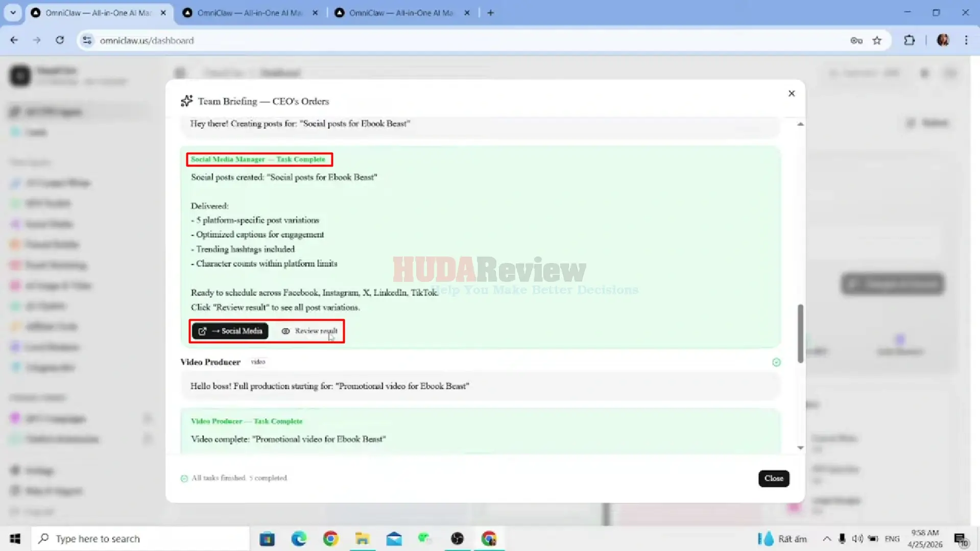Go forward in browser history
The width and height of the screenshot is (980, 551).
tap(37, 40)
